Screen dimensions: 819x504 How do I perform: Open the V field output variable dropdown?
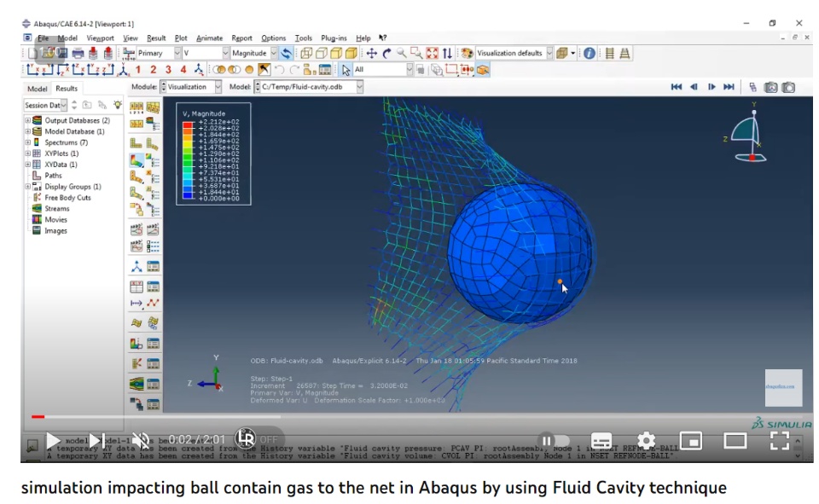click(x=206, y=53)
